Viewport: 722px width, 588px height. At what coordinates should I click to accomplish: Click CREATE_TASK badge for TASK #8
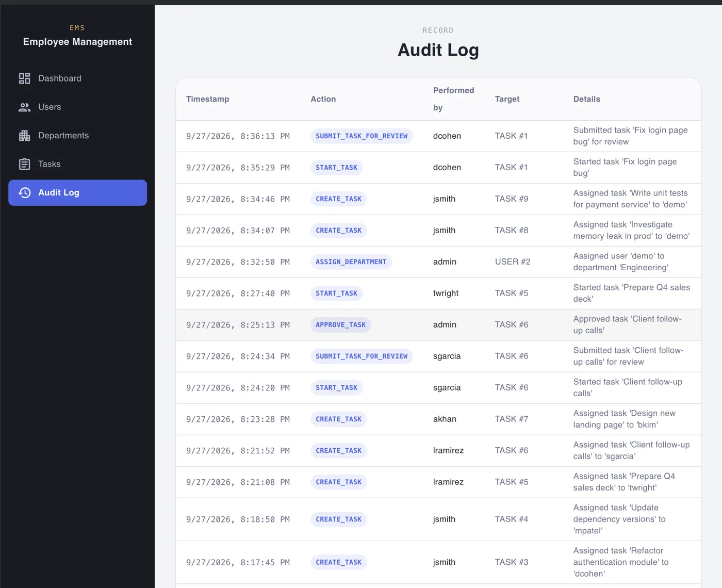click(x=338, y=231)
